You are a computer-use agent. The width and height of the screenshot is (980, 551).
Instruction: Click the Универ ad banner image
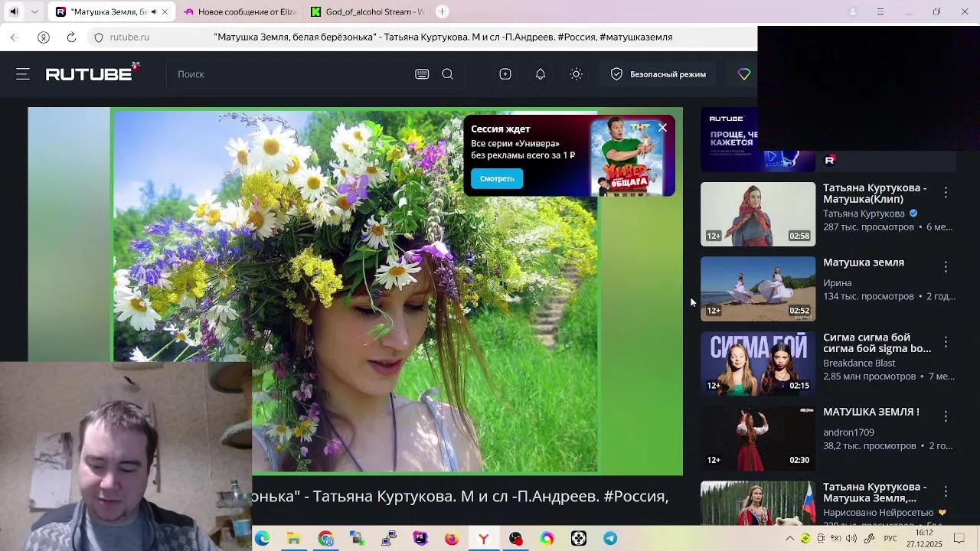coord(629,157)
